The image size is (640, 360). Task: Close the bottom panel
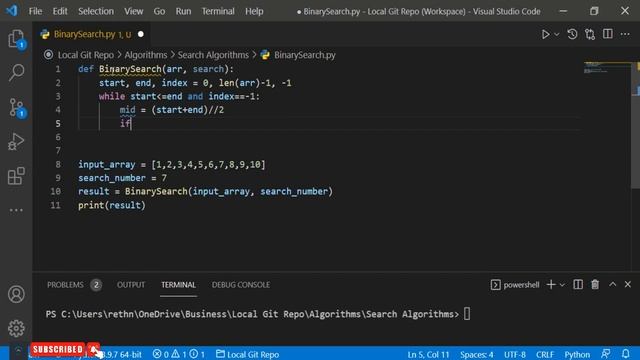tap(627, 284)
